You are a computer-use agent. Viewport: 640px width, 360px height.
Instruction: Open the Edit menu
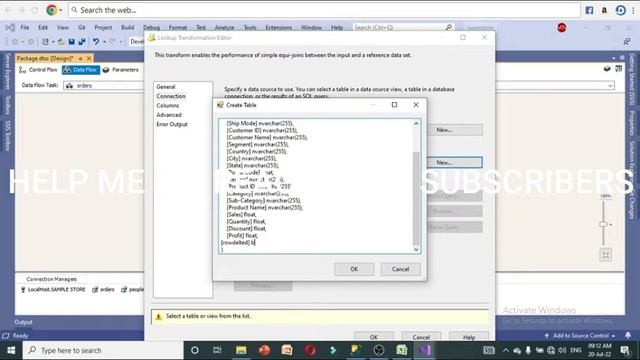(43, 27)
